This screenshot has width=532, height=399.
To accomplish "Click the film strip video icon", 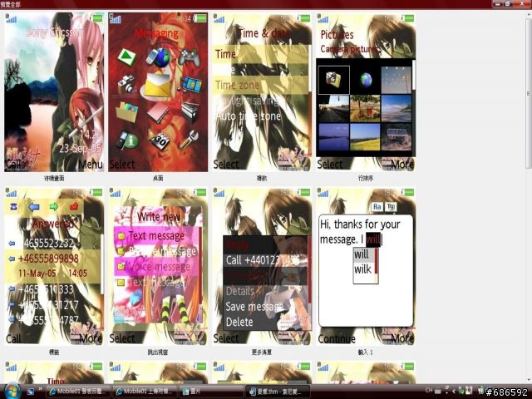I will tap(190, 84).
